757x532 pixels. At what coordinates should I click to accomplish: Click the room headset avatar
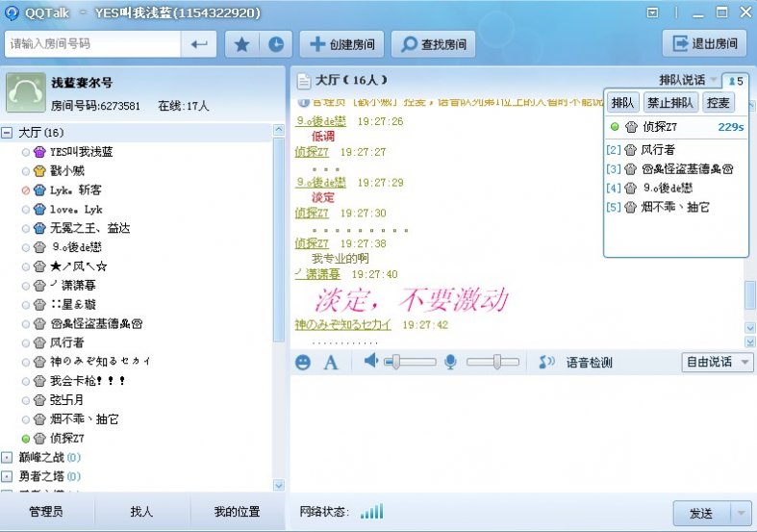click(x=26, y=92)
